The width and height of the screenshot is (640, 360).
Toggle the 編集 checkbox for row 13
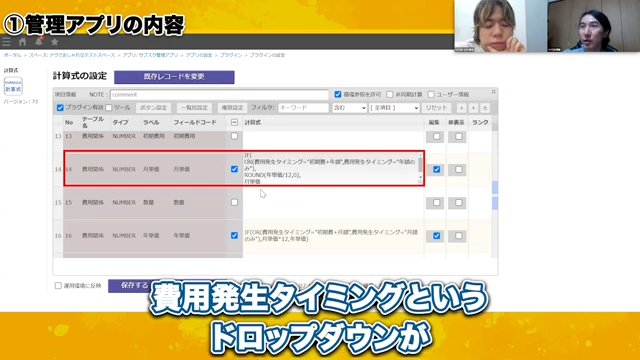click(436, 136)
